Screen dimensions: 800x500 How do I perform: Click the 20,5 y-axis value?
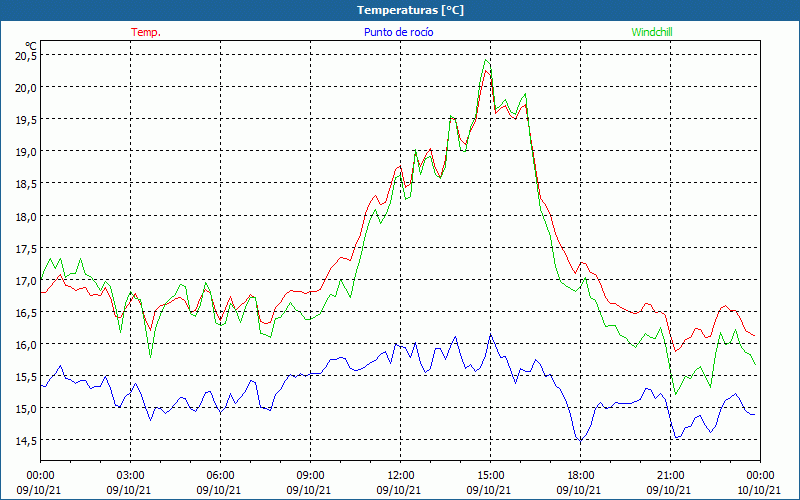tap(26, 56)
